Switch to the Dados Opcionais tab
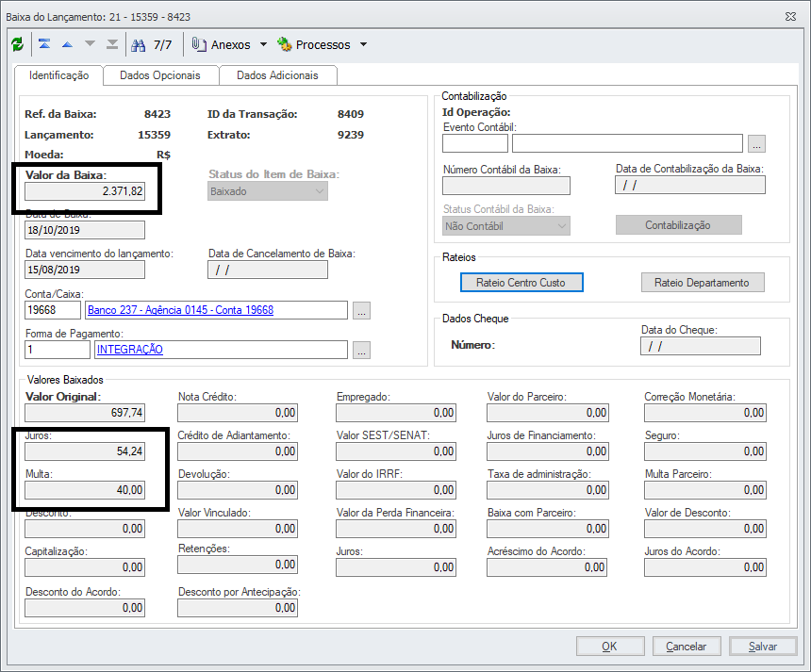The height and width of the screenshot is (672, 811). coord(160,75)
